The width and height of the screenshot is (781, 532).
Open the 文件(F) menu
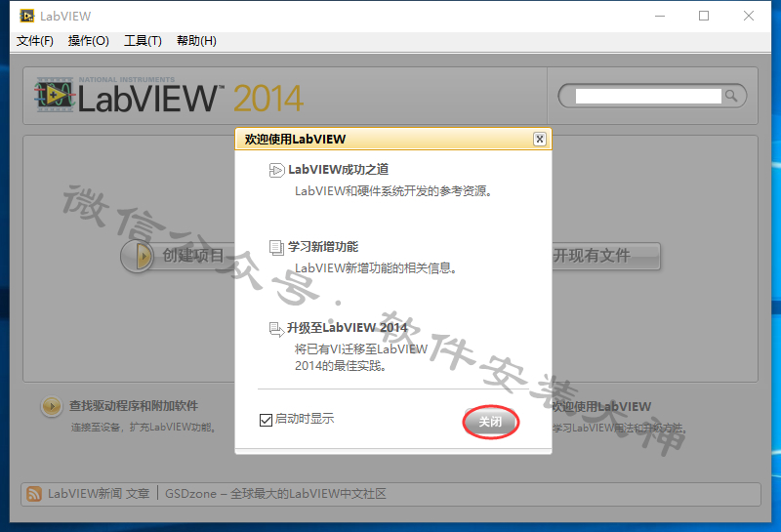pyautogui.click(x=35, y=41)
